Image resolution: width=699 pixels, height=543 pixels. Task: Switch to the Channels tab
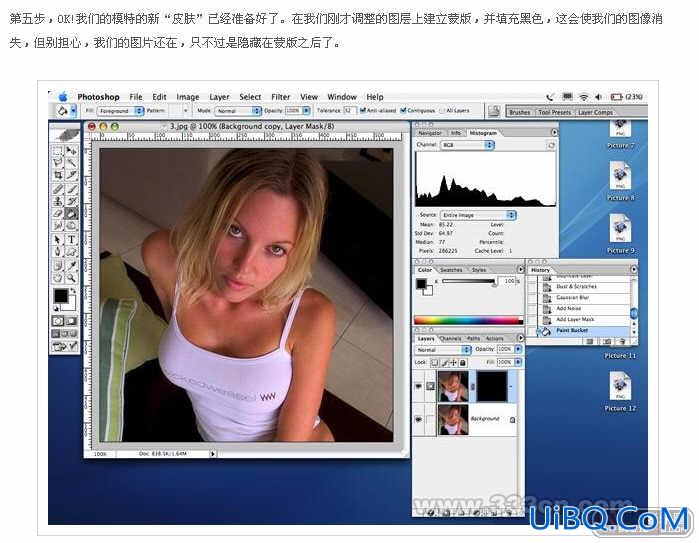pos(450,339)
